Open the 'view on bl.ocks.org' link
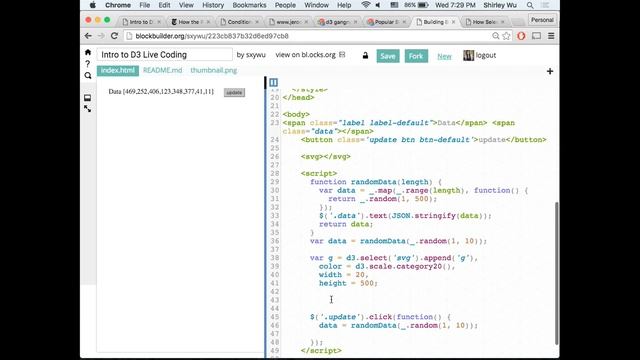Viewport: 640px width, 360px height. (x=305, y=55)
